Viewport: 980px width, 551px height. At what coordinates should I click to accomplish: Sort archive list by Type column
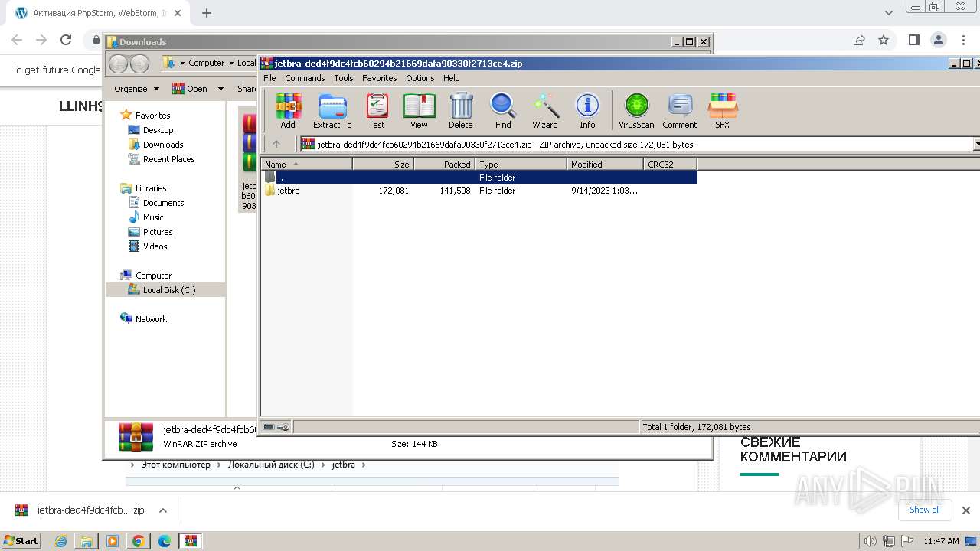[521, 164]
